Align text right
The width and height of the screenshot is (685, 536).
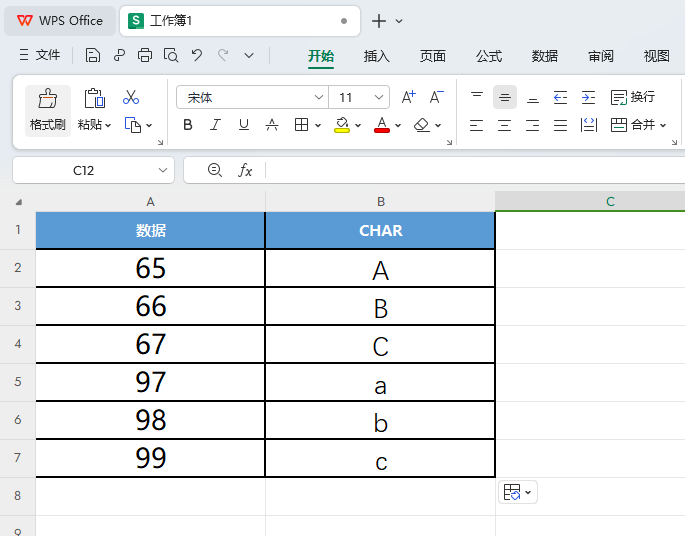coord(533,125)
